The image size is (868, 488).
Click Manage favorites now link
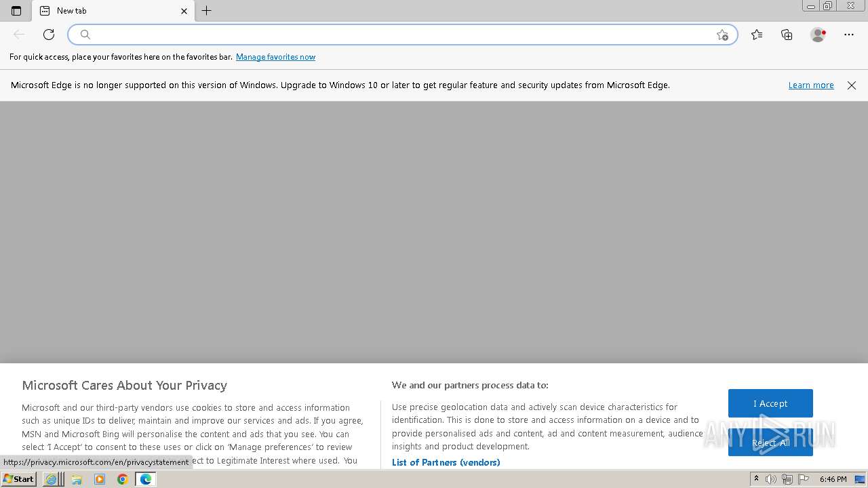(275, 57)
